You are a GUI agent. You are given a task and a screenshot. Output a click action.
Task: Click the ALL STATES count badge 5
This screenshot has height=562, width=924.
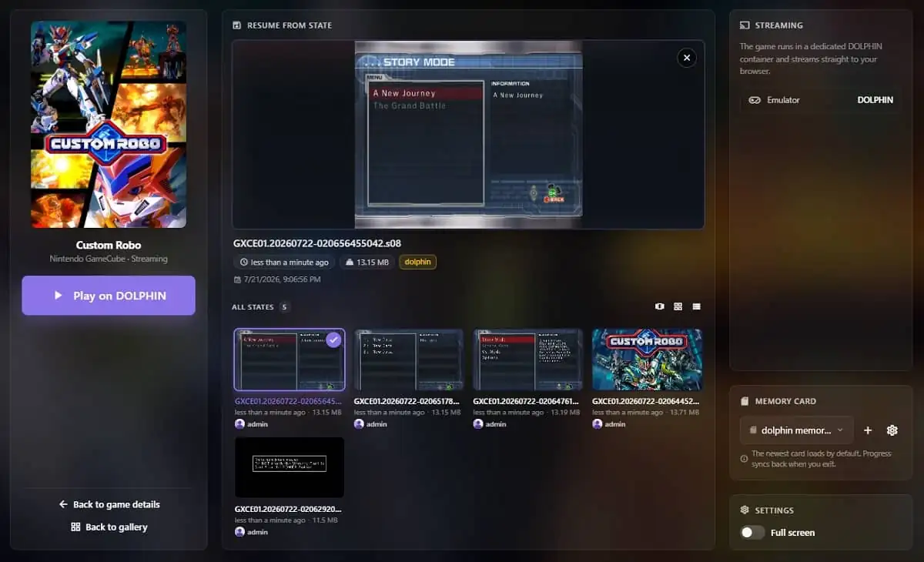[285, 306]
